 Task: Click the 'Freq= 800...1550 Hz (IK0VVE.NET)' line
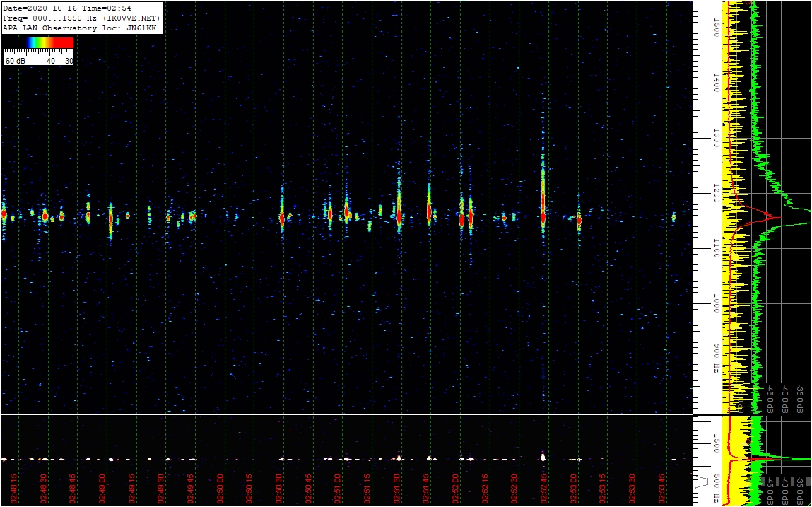pos(82,18)
